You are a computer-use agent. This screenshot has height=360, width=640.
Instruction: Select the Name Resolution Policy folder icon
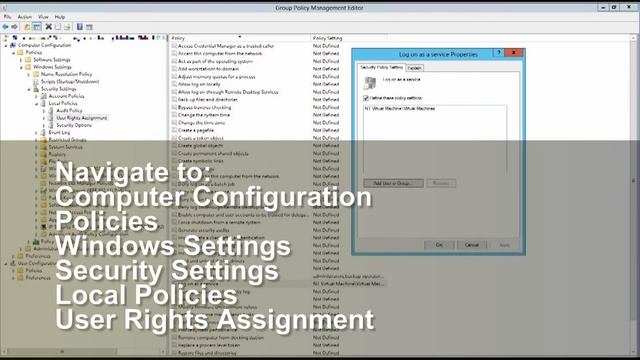[x=36, y=74]
